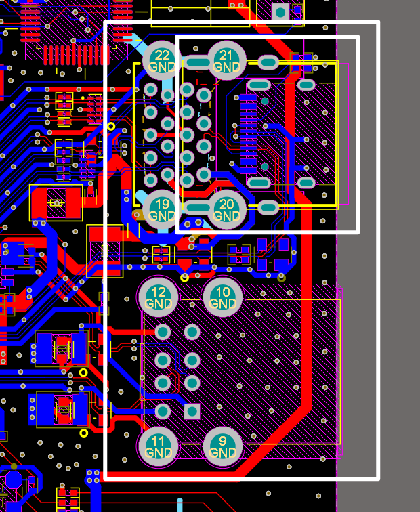Click the square pad at the top edge
This screenshot has width=420, height=512.
[x=280, y=12]
